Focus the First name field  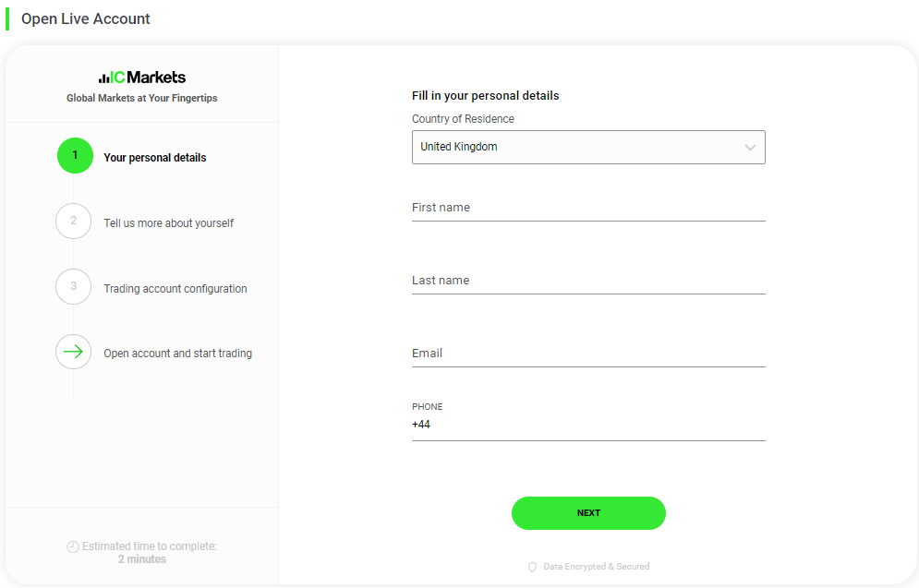tap(588, 208)
